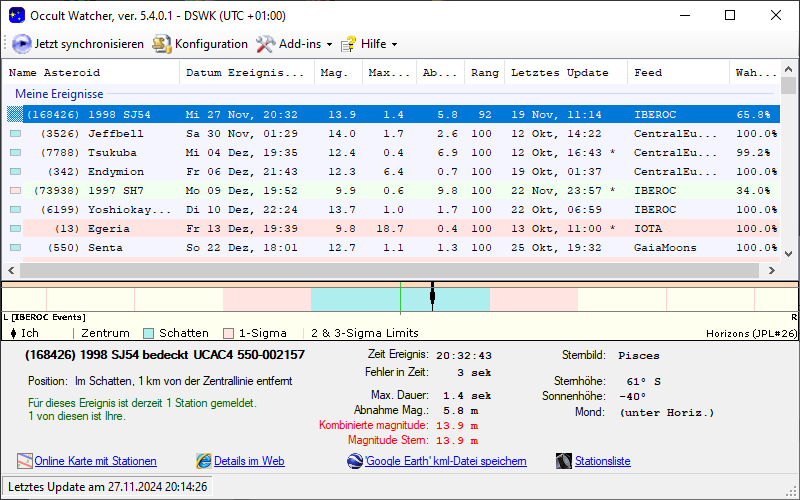Click the pink status icon for 1997 SH7
The width and height of the screenshot is (800, 500).
pyautogui.click(x=15, y=191)
